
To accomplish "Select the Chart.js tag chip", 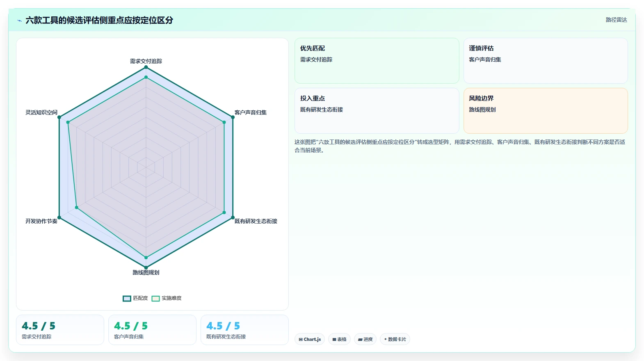I will 310,339.
